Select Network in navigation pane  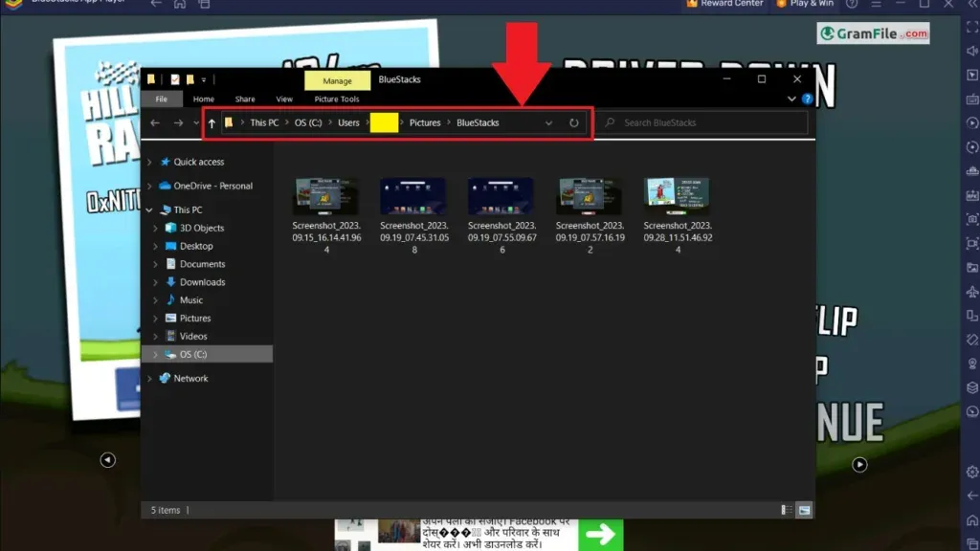click(190, 379)
